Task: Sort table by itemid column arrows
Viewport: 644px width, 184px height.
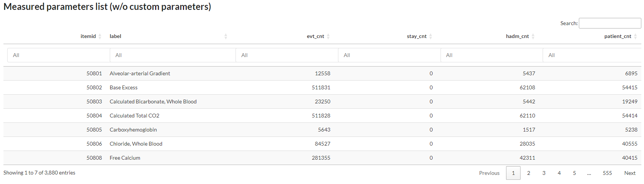Action: point(100,36)
